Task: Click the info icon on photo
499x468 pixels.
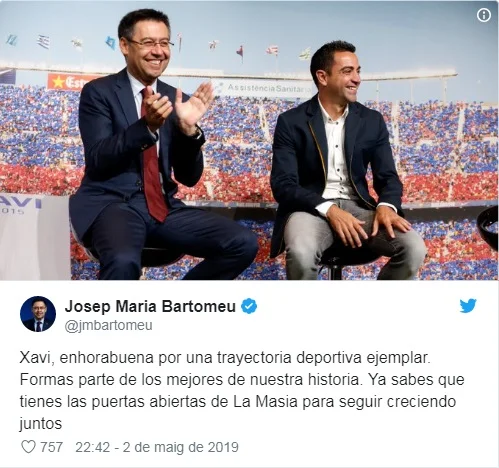Action: [x=484, y=15]
